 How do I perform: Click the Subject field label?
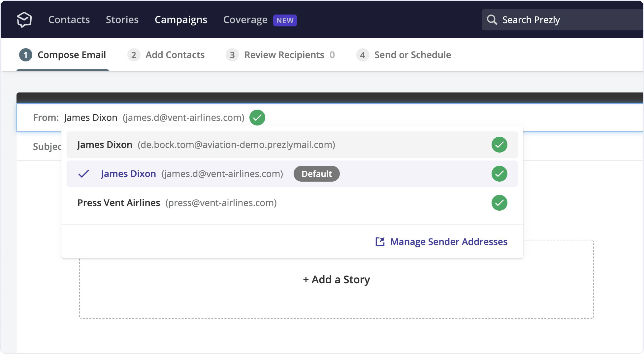tap(47, 147)
